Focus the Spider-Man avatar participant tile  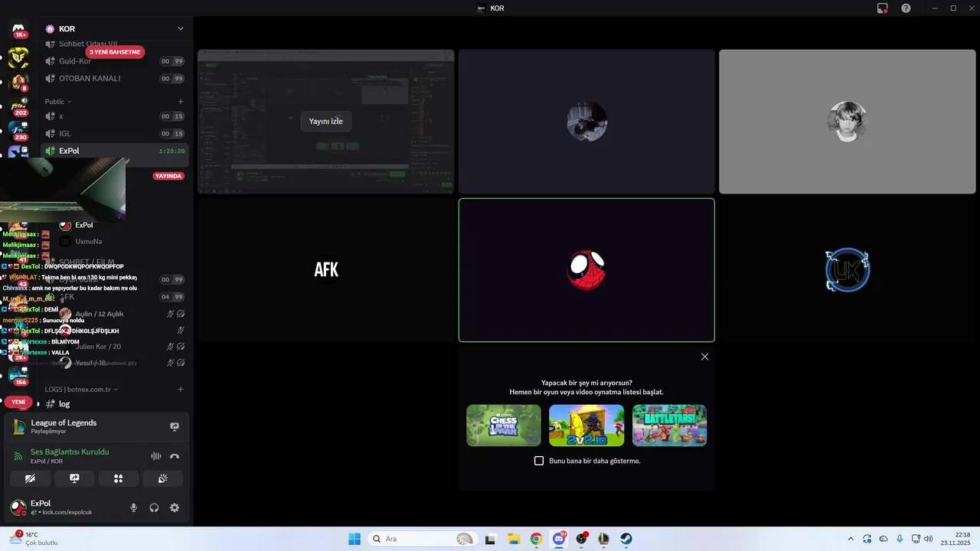tap(586, 270)
